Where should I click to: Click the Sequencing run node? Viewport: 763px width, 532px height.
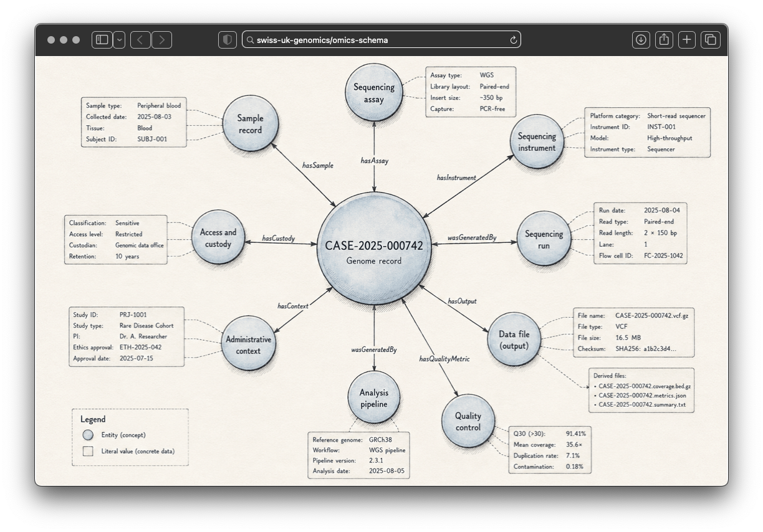click(x=544, y=239)
